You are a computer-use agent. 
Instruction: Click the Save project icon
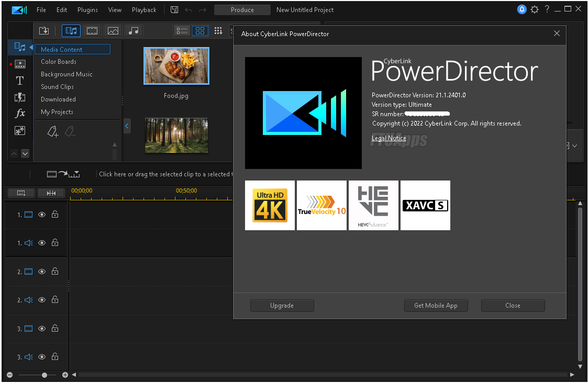(174, 10)
